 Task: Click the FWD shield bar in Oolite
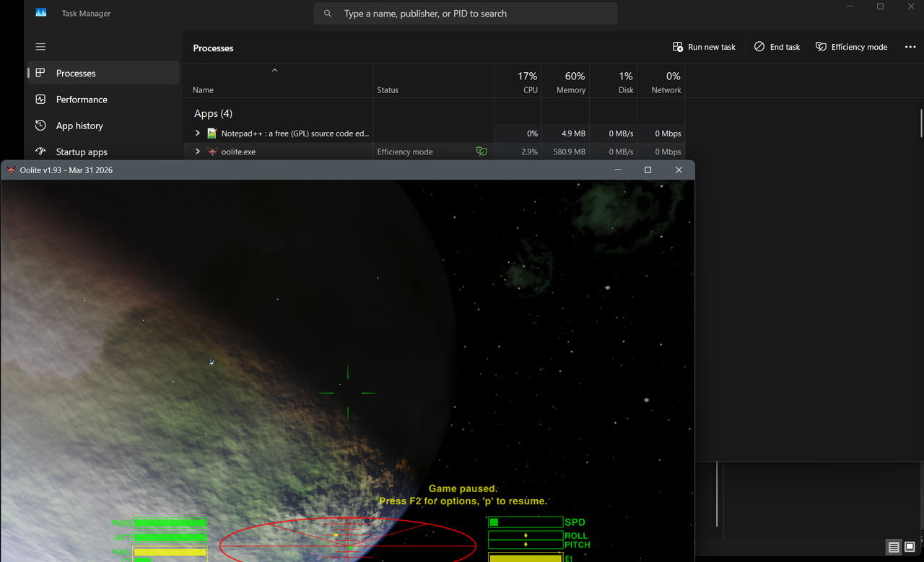pos(170,523)
